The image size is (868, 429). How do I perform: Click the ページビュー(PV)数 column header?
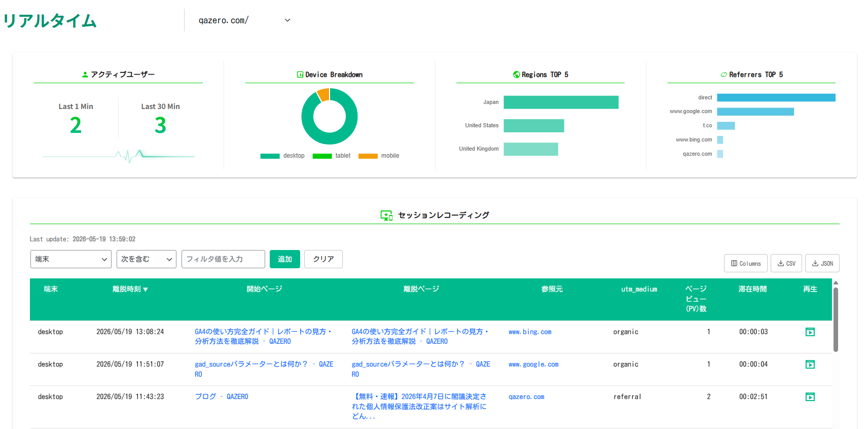click(x=696, y=299)
